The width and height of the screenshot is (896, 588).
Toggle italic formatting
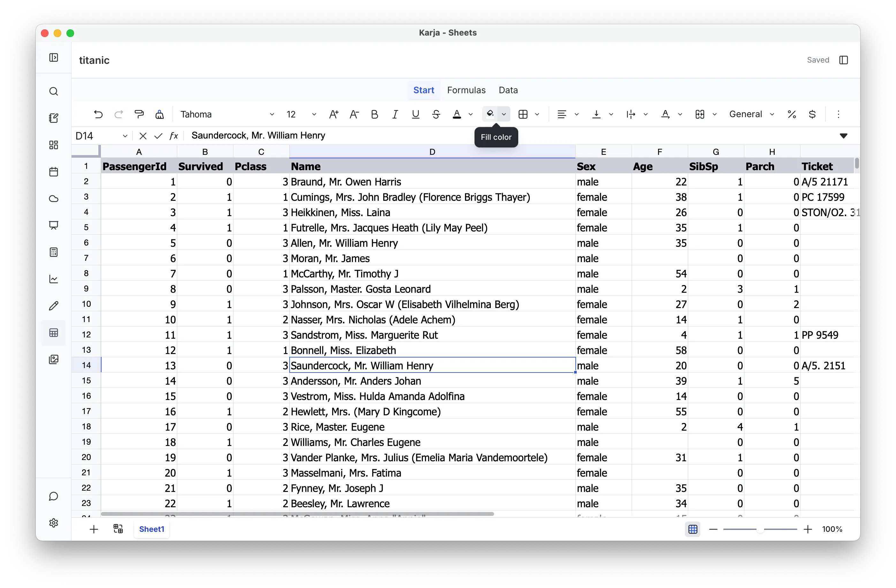[395, 114]
